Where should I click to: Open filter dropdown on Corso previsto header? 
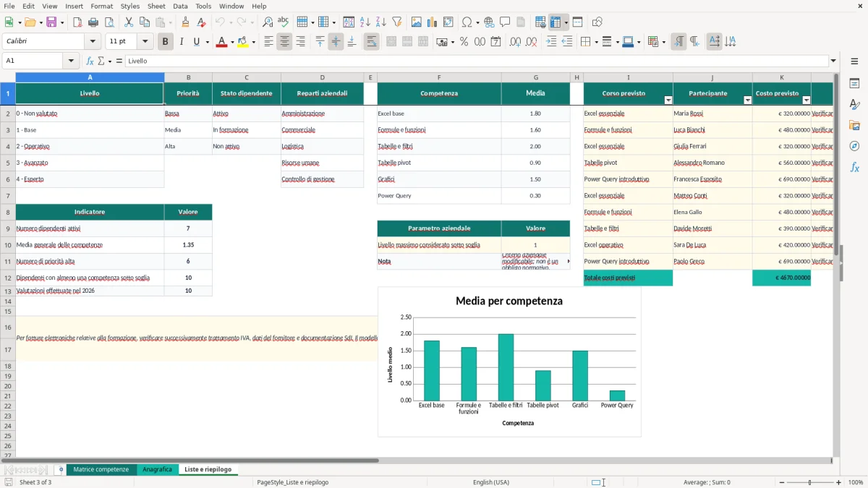pyautogui.click(x=668, y=100)
